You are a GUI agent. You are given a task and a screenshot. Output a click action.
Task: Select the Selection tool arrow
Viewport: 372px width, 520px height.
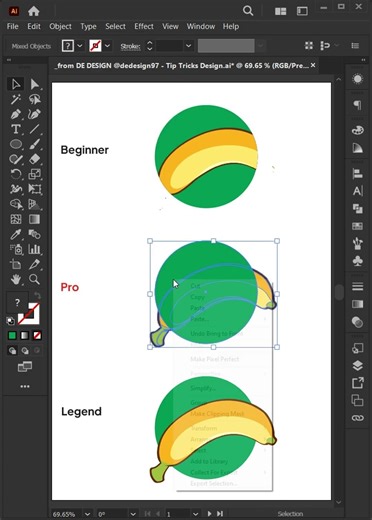point(16,84)
